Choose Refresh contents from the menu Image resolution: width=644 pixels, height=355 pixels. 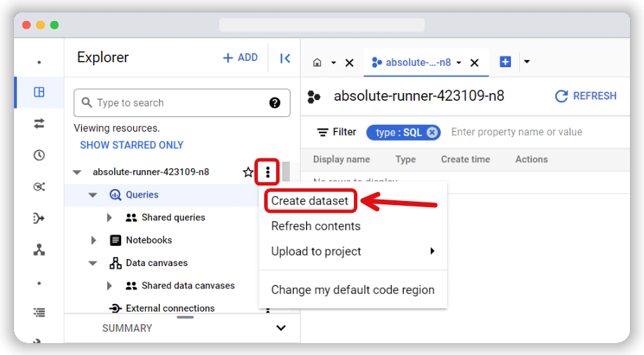point(316,226)
